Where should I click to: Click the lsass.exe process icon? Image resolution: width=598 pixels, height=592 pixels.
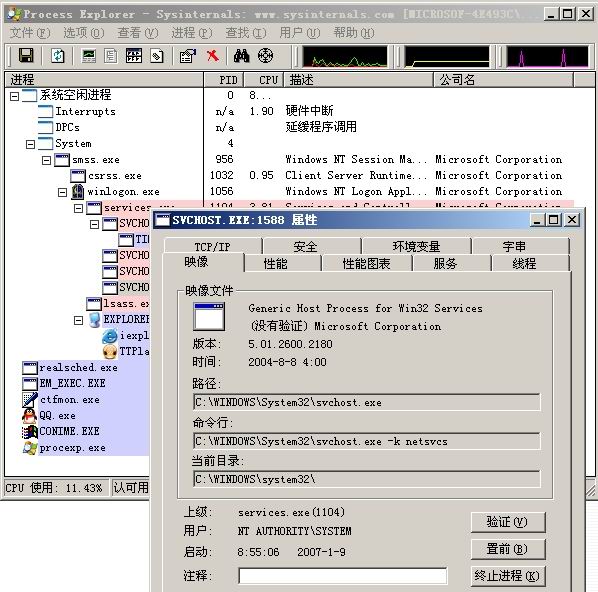click(x=94, y=304)
